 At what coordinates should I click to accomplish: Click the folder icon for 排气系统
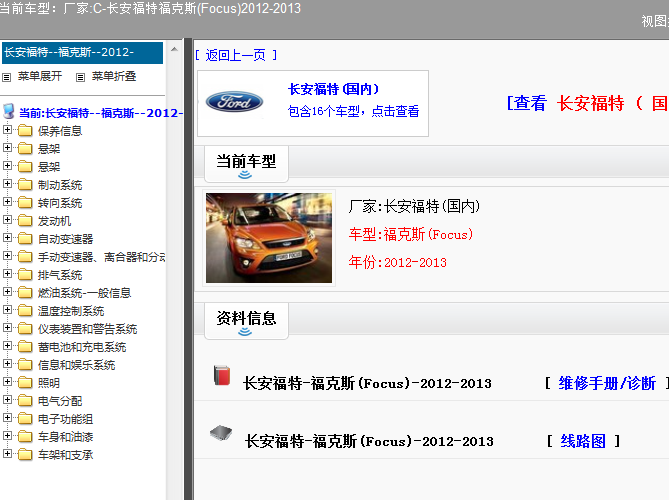(25, 274)
